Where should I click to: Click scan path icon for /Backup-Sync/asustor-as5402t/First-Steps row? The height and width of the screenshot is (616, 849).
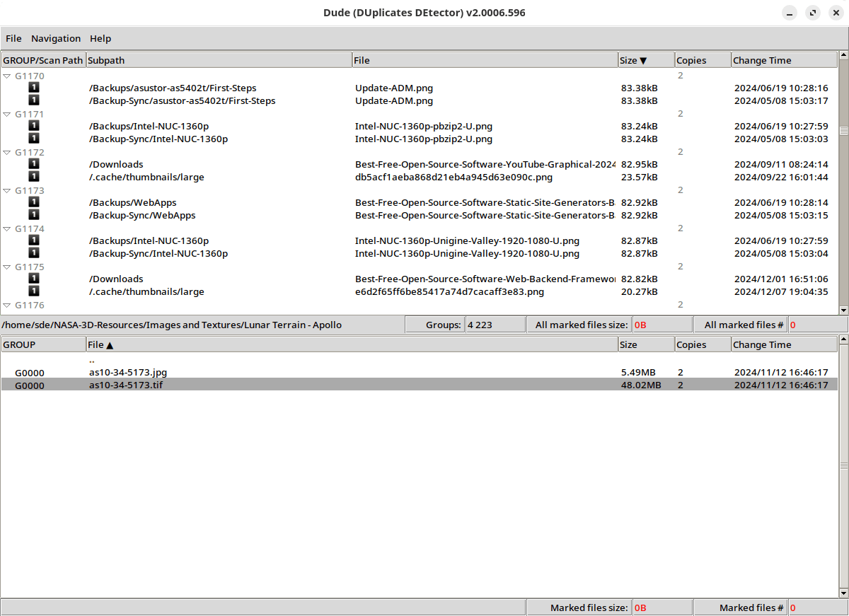click(x=34, y=100)
